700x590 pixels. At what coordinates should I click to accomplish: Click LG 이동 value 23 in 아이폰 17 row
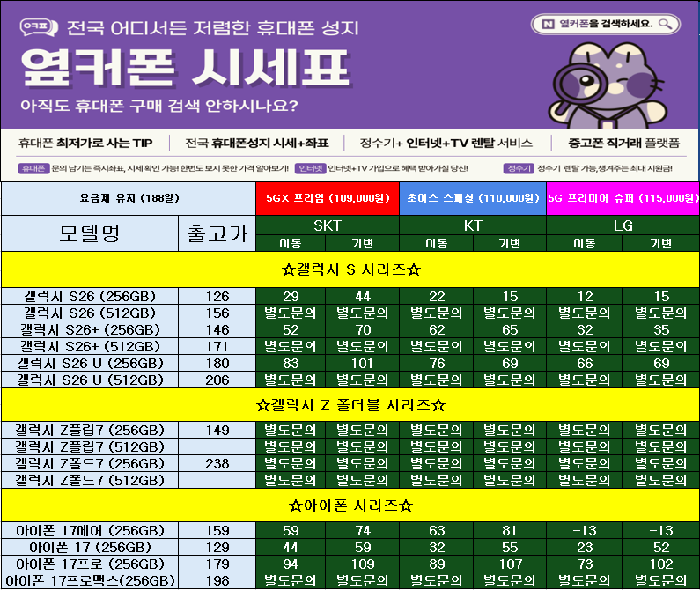[584, 547]
